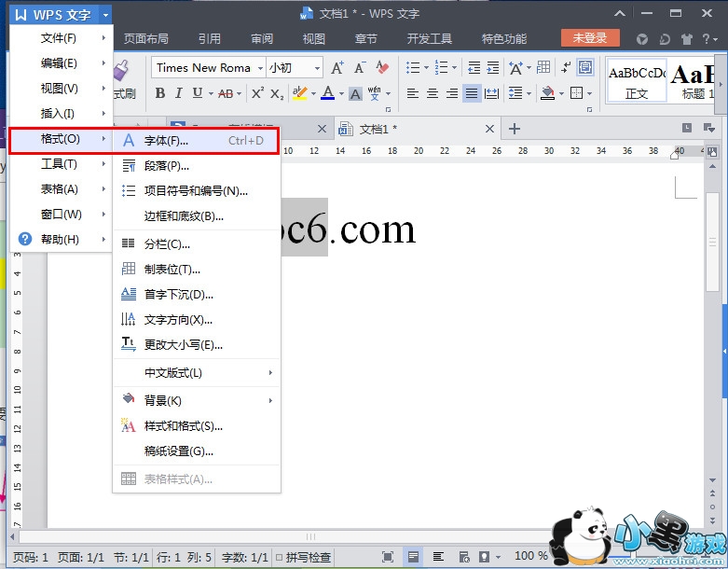Viewport: 728px width, 569px height.
Task: Apply superscript X² formatting
Action: [x=257, y=93]
